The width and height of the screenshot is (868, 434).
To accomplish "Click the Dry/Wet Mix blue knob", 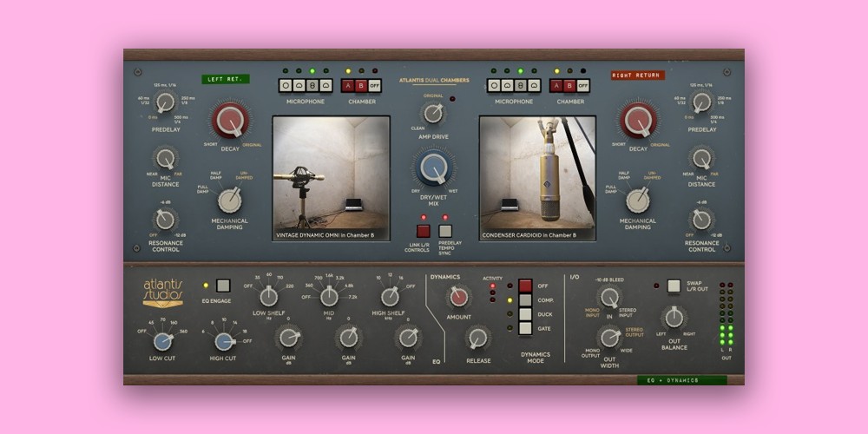I will (432, 166).
